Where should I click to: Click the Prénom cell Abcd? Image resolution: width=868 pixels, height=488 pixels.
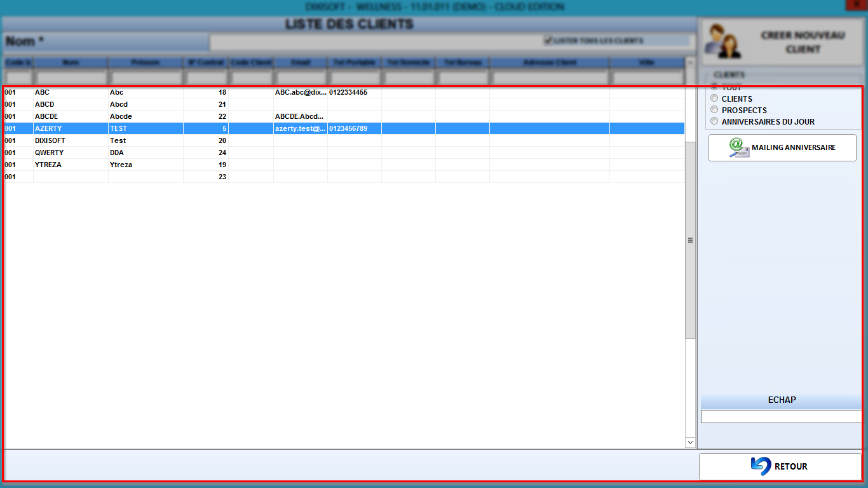[119, 104]
